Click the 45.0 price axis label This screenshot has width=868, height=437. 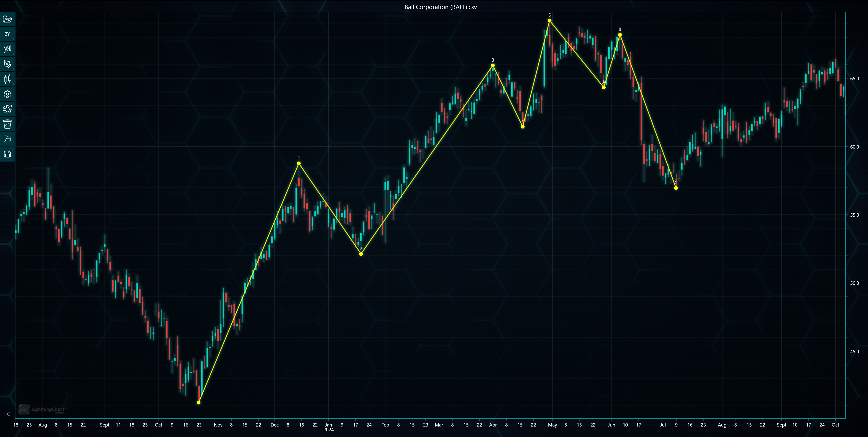pos(854,351)
